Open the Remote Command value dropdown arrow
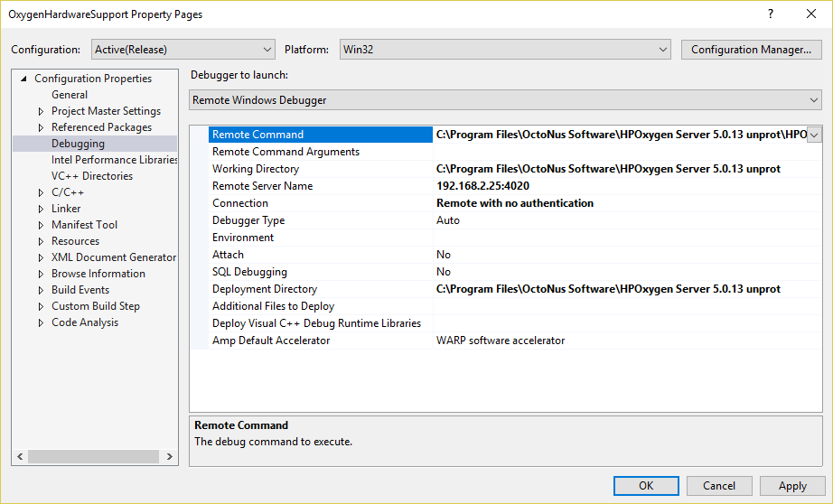Image resolution: width=833 pixels, height=504 pixels. click(814, 135)
